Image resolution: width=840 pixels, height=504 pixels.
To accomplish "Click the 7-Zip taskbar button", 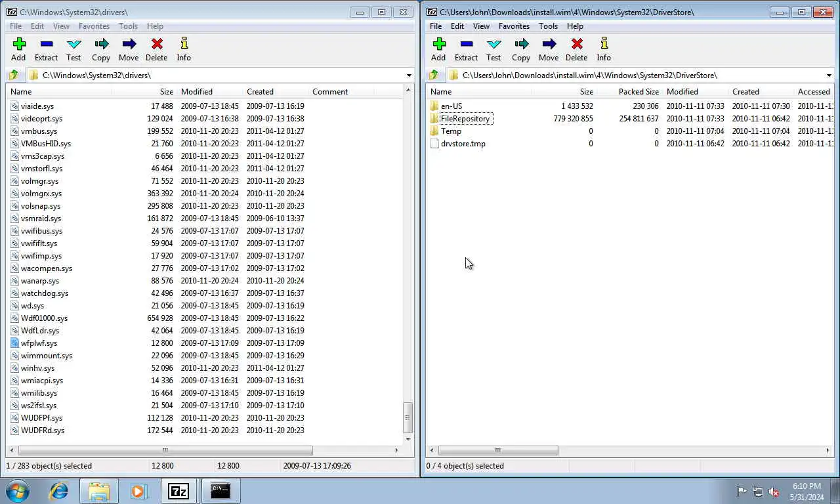I will [x=179, y=491].
